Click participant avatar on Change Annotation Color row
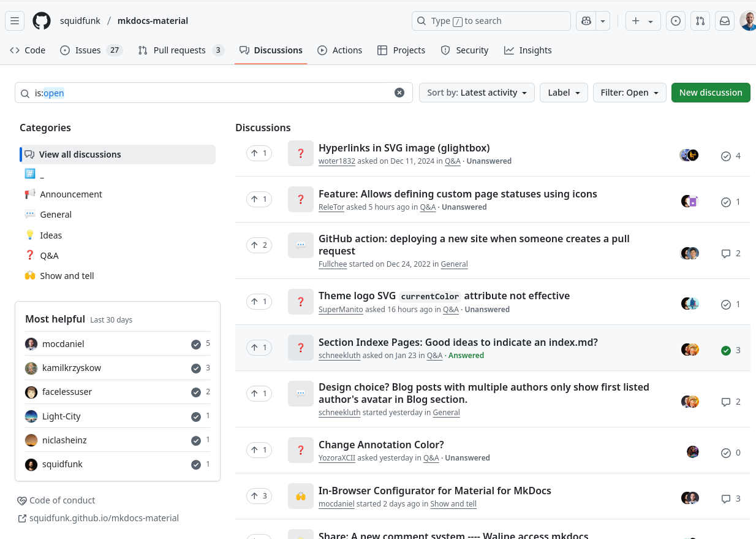Image resolution: width=756 pixels, height=539 pixels. (x=693, y=452)
